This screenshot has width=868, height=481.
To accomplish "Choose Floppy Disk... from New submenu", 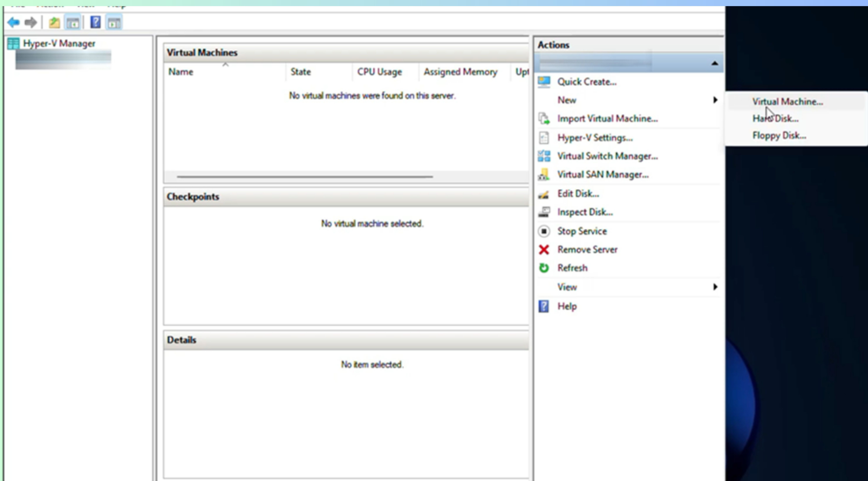I will (x=779, y=136).
